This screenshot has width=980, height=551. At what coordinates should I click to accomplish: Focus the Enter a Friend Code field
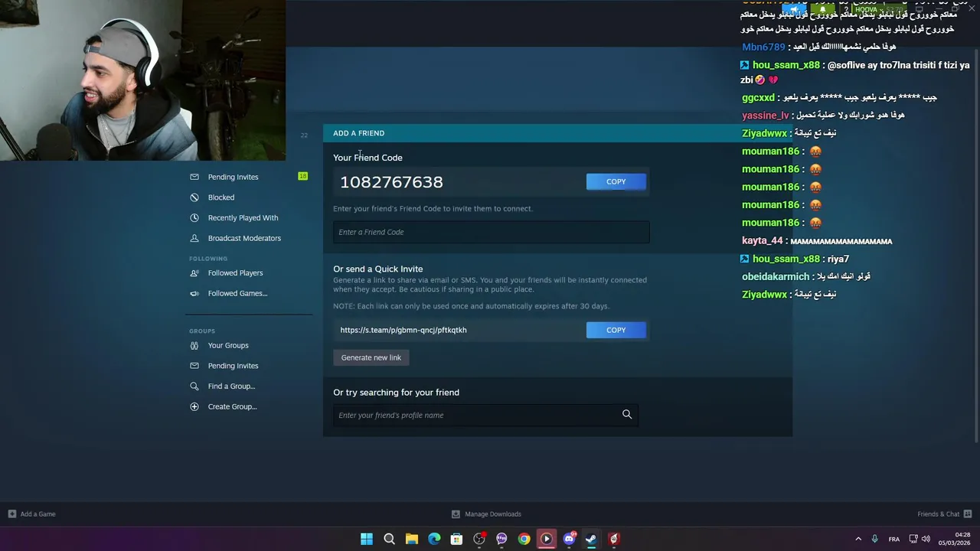pyautogui.click(x=492, y=232)
